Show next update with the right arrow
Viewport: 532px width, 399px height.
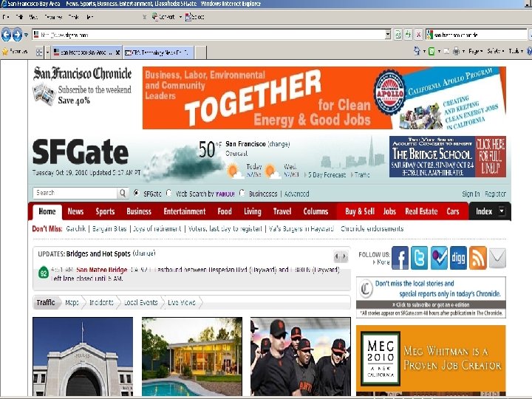[x=344, y=256]
